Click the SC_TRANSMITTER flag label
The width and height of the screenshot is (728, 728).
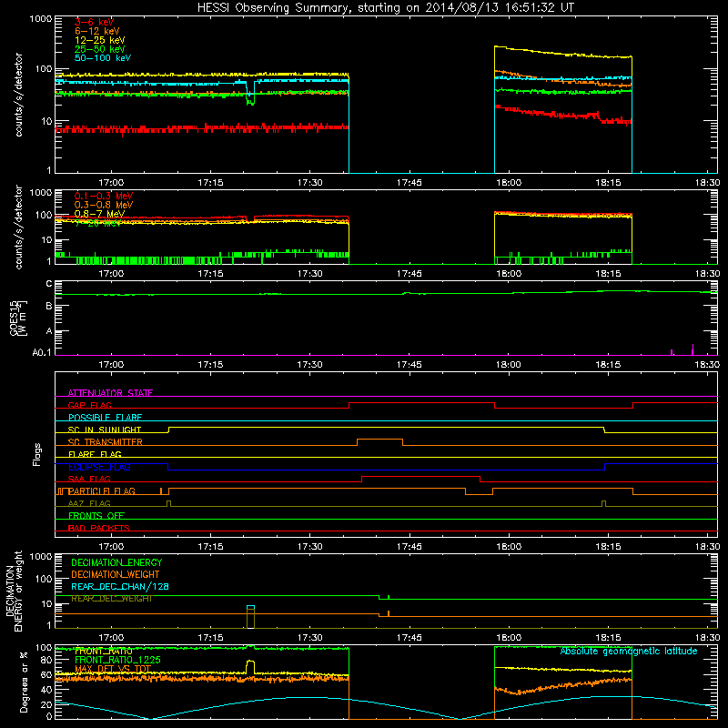(x=106, y=442)
